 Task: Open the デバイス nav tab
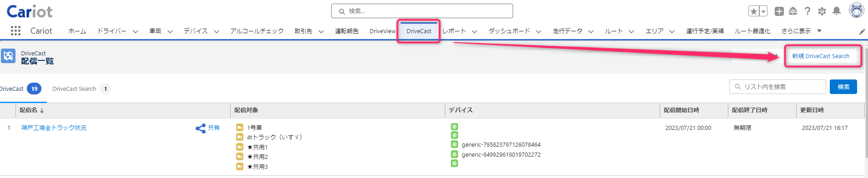point(196,31)
